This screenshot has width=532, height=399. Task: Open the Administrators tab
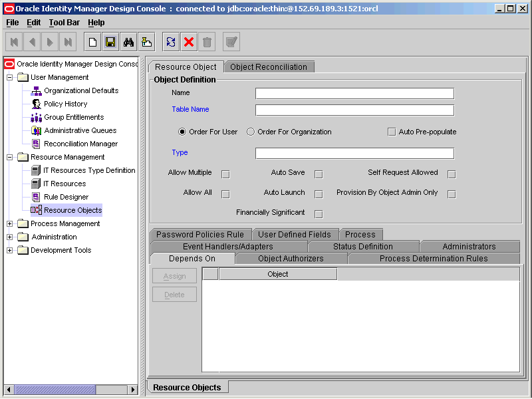[x=469, y=246]
